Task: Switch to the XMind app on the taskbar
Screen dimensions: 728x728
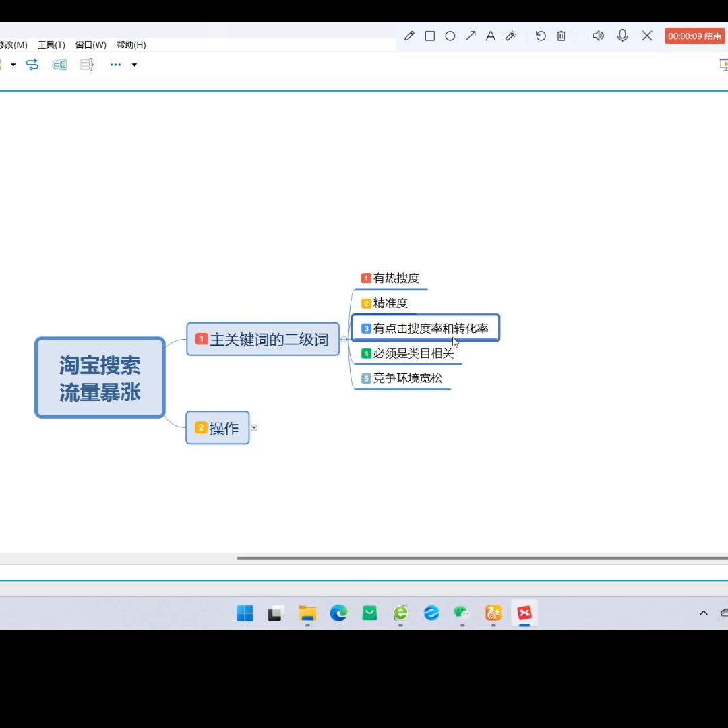Action: [524, 613]
